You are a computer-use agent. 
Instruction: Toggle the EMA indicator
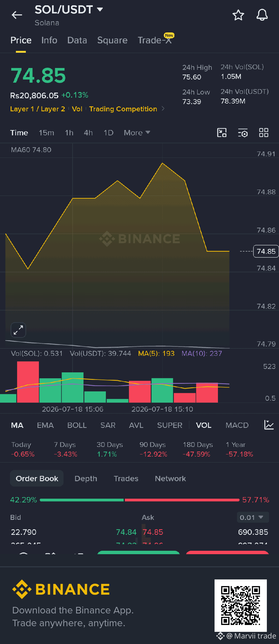(45, 425)
